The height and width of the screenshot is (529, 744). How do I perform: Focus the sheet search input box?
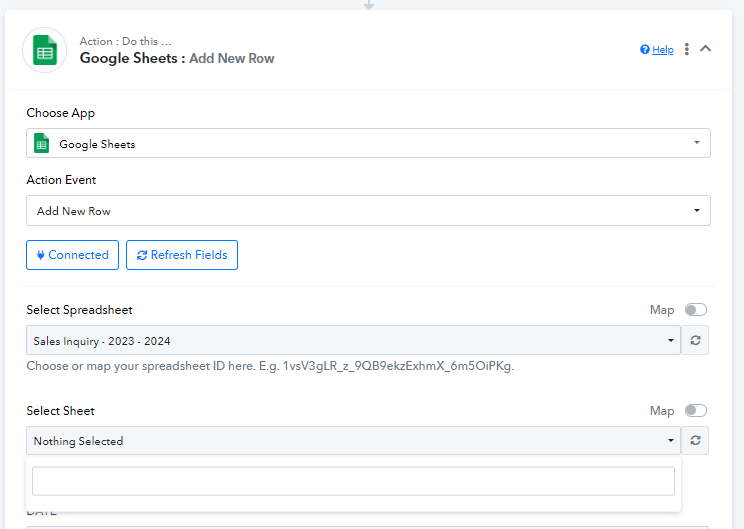pyautogui.click(x=353, y=481)
